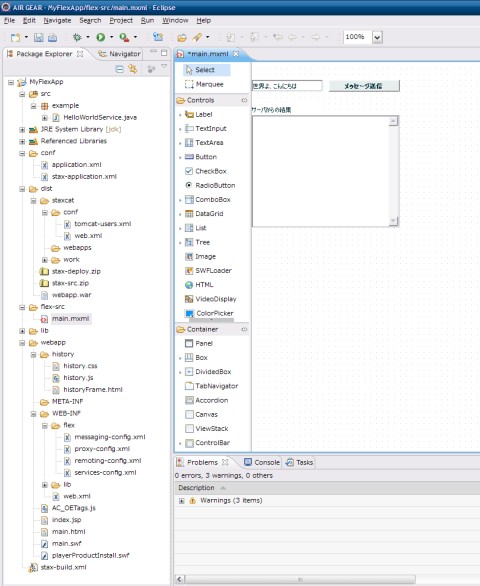The height and width of the screenshot is (586, 480).
Task: Switch to the Tasks tab
Action: (299, 463)
